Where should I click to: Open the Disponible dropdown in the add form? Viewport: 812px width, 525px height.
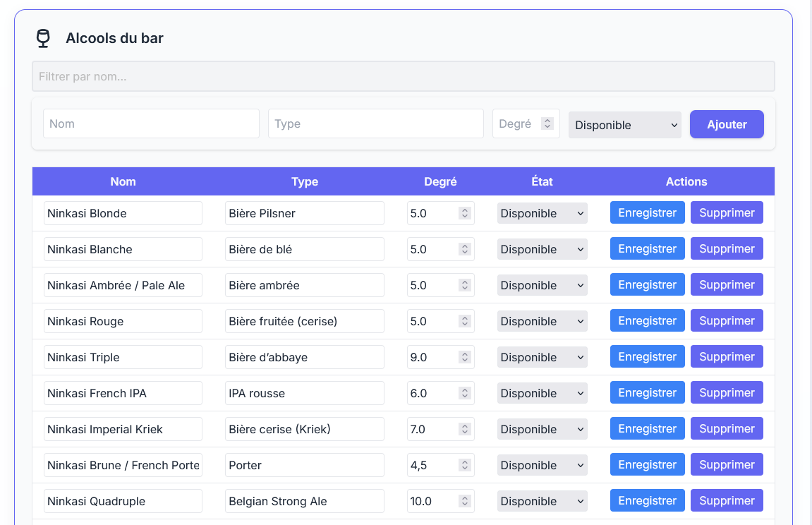[624, 125]
